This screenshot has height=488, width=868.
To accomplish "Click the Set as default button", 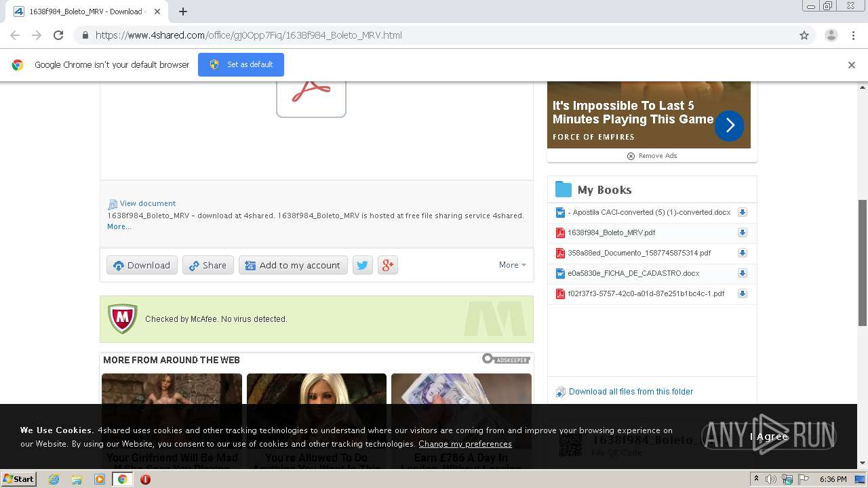I will click(x=241, y=64).
